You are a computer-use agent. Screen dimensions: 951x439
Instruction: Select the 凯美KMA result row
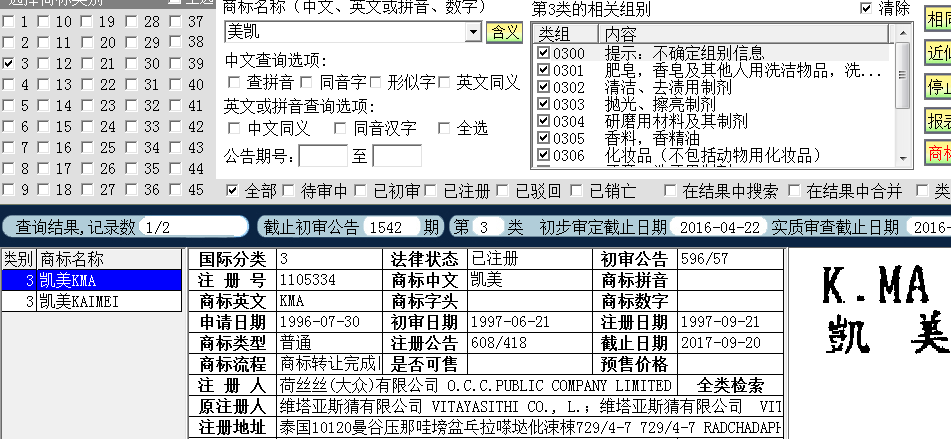92,281
